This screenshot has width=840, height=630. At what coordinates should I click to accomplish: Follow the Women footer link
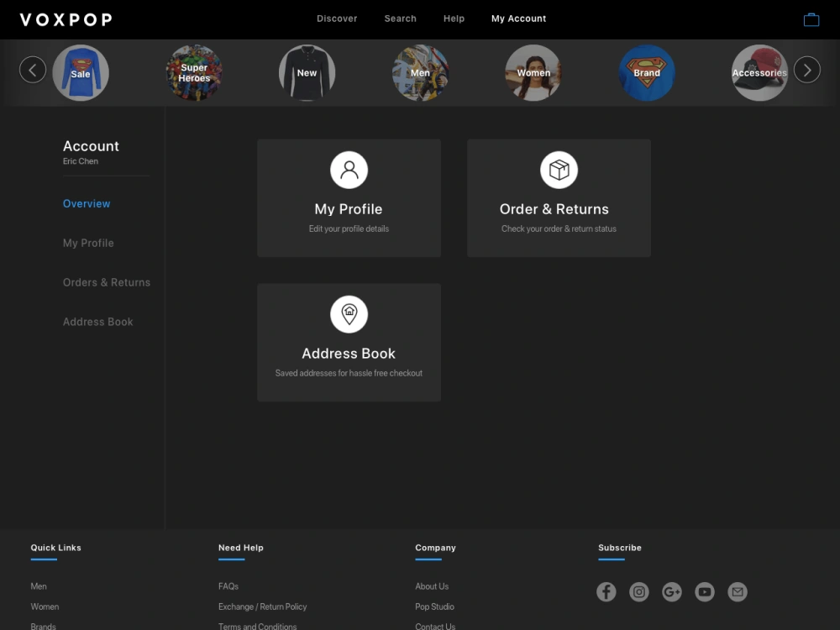pyautogui.click(x=45, y=607)
